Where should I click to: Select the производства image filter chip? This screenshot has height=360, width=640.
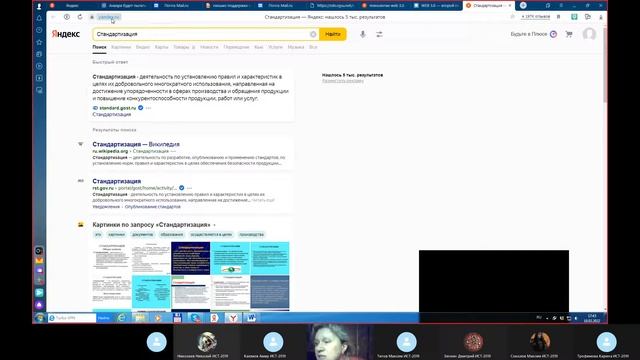pyautogui.click(x=251, y=235)
